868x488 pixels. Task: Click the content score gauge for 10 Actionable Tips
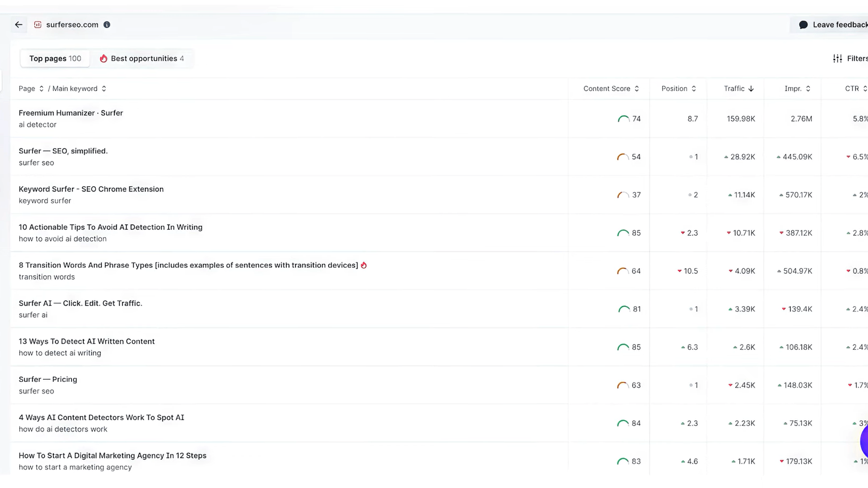click(623, 233)
